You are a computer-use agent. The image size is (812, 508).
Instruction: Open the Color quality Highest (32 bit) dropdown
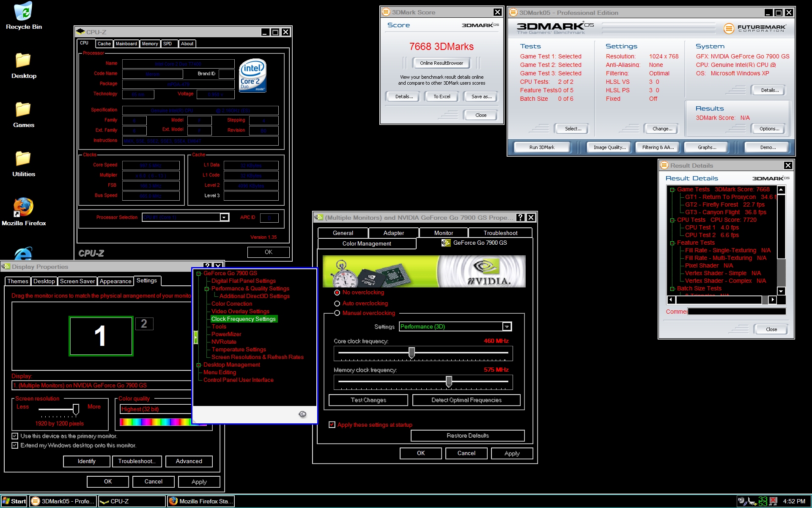(x=156, y=409)
